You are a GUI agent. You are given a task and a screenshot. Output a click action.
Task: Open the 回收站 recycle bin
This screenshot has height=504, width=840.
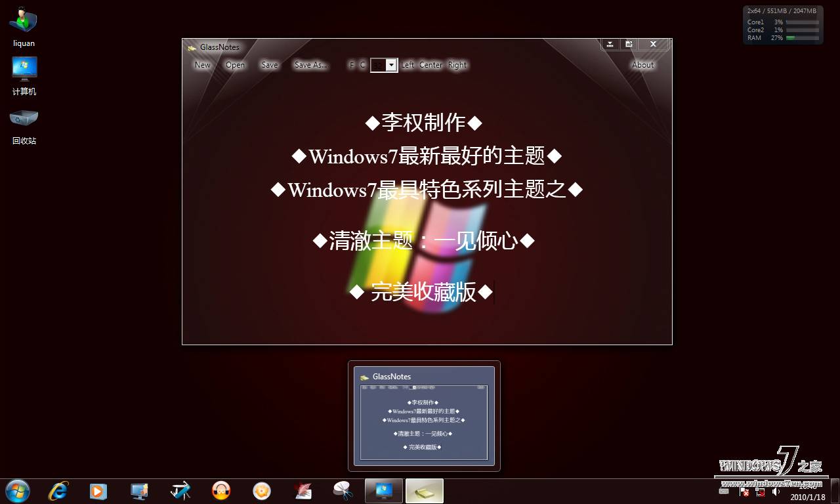pyautogui.click(x=24, y=126)
